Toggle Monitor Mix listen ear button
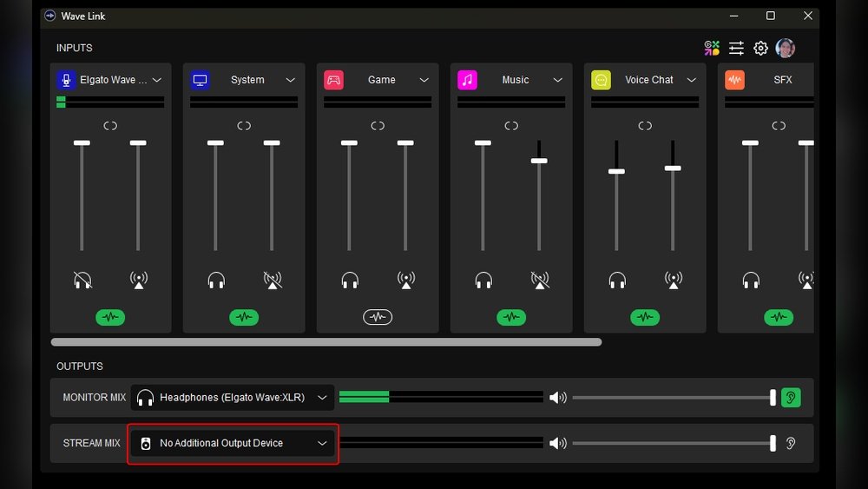868x489 pixels. click(791, 398)
